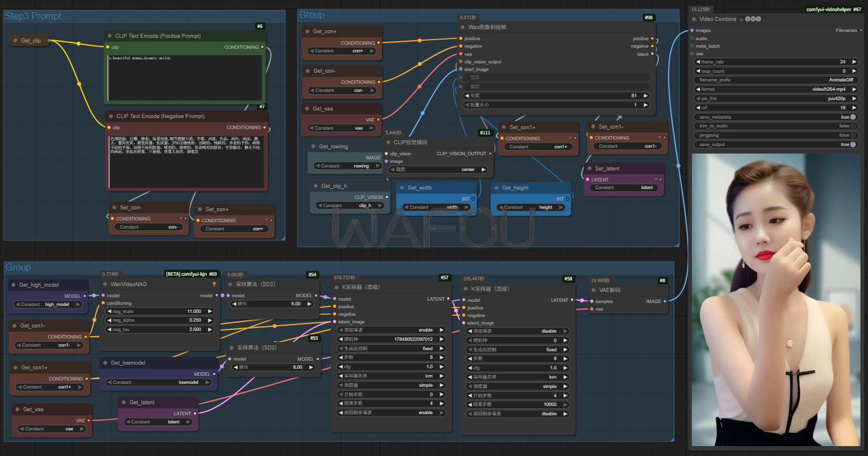Click the start_image input port on Wan图像到视频

[x=460, y=69]
